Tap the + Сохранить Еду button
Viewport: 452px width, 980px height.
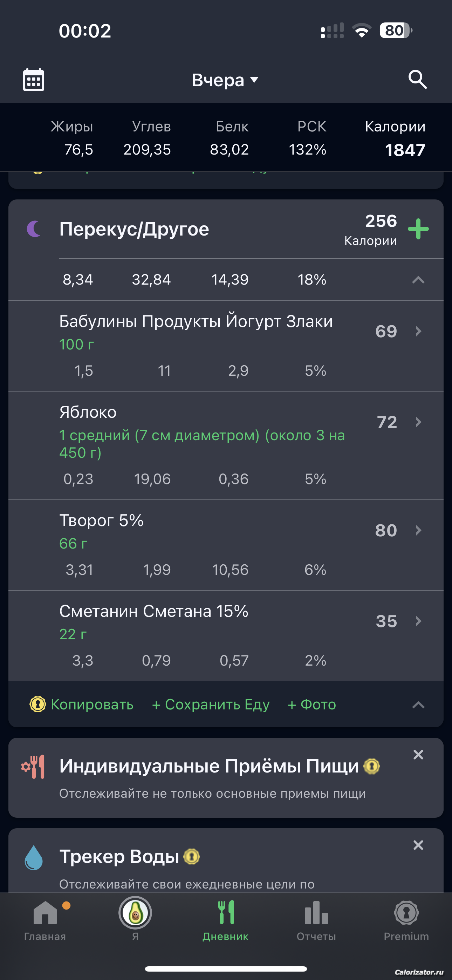click(210, 705)
